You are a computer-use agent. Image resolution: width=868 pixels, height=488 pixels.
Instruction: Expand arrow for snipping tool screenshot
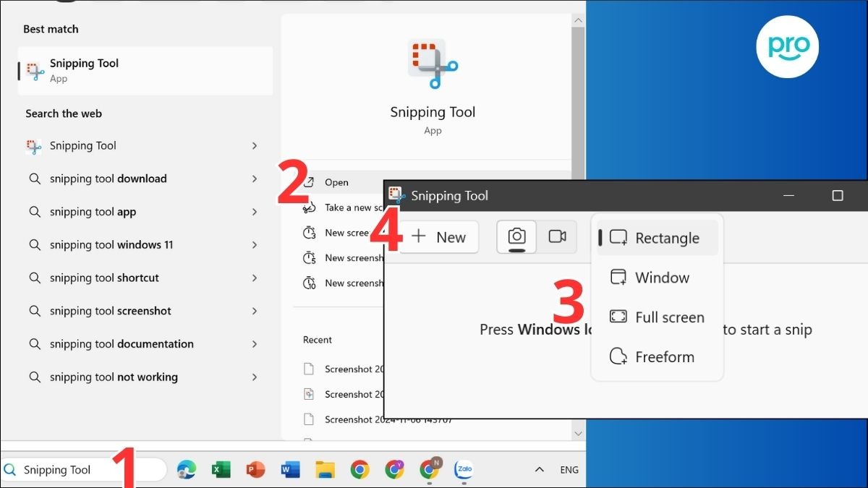(x=255, y=311)
